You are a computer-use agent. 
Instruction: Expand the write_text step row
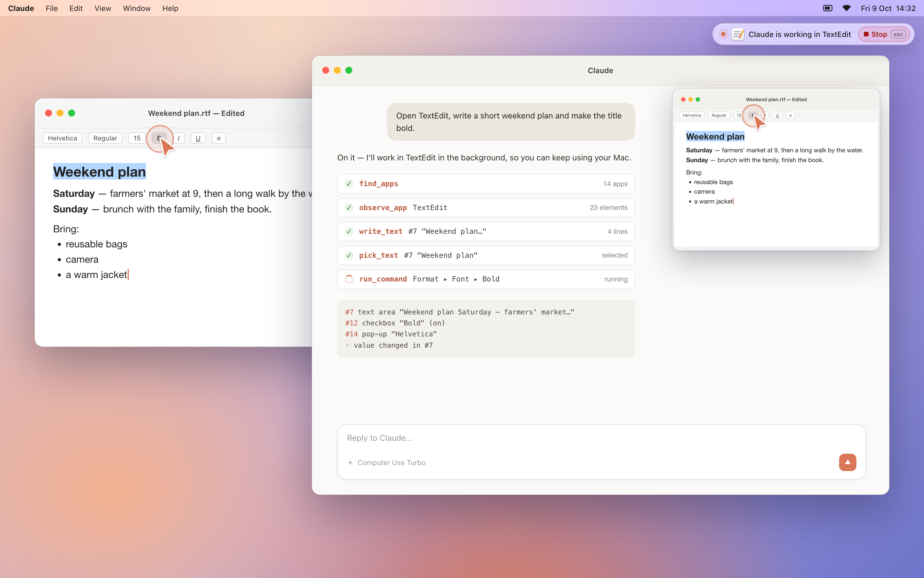pyautogui.click(x=486, y=232)
